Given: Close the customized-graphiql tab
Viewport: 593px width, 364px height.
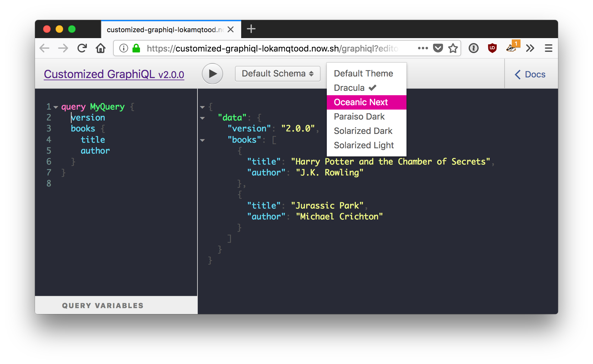Looking at the screenshot, I should pyautogui.click(x=231, y=29).
